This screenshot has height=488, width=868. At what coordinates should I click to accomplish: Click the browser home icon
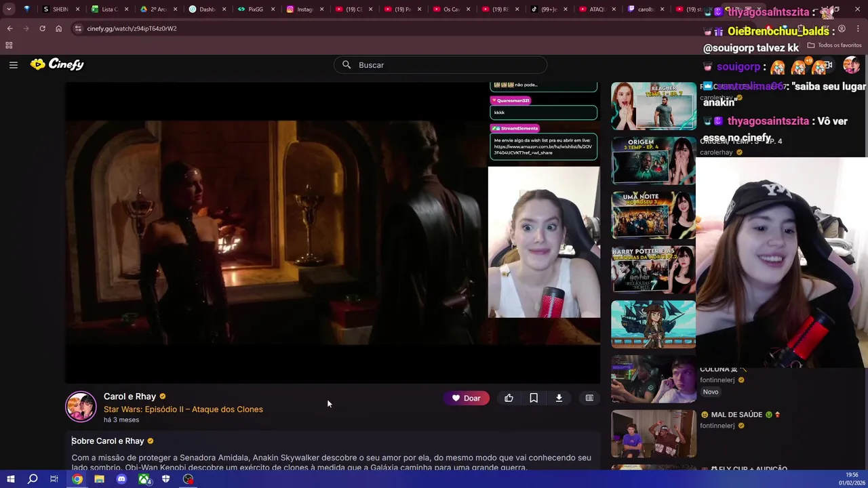tap(58, 28)
